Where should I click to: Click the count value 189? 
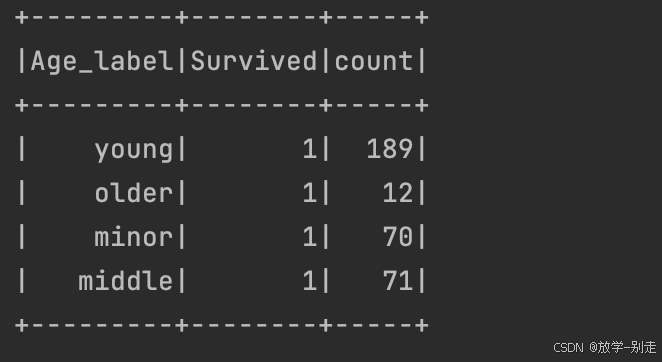tap(389, 150)
